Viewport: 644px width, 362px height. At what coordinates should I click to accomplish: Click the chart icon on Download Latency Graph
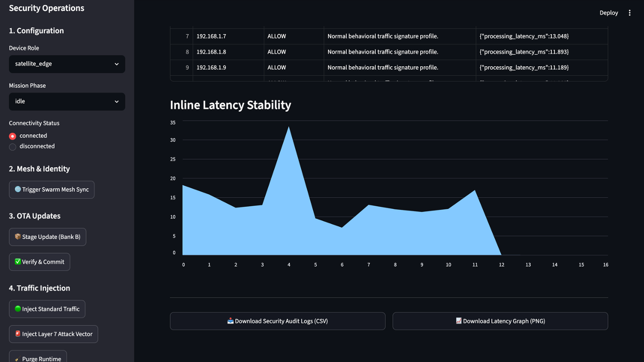click(459, 321)
